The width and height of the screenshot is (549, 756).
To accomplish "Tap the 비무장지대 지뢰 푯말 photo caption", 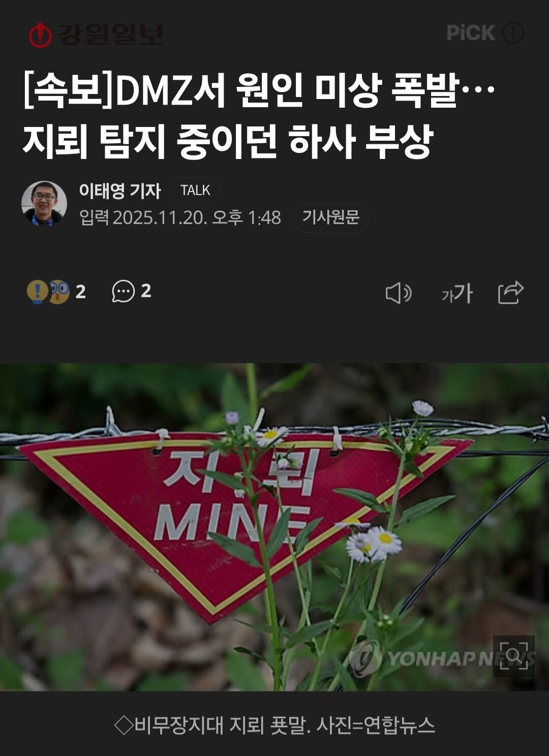I will [x=274, y=725].
